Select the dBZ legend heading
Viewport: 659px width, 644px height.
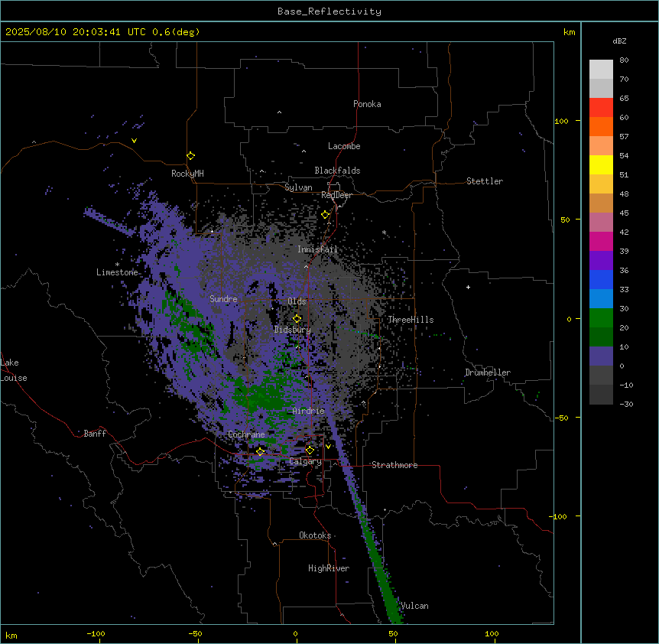[619, 41]
